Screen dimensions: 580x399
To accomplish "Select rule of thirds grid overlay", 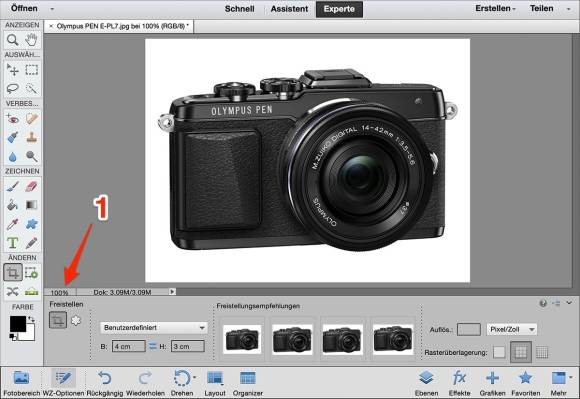I will (x=521, y=352).
